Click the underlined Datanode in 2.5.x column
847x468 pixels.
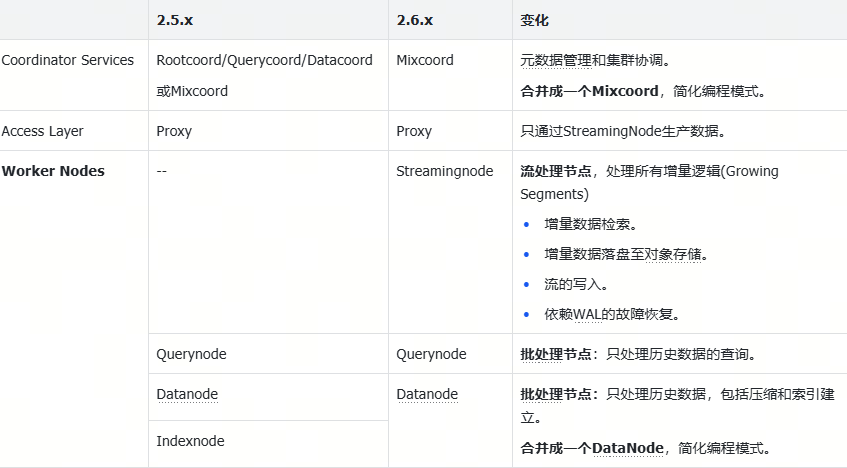[x=187, y=394]
